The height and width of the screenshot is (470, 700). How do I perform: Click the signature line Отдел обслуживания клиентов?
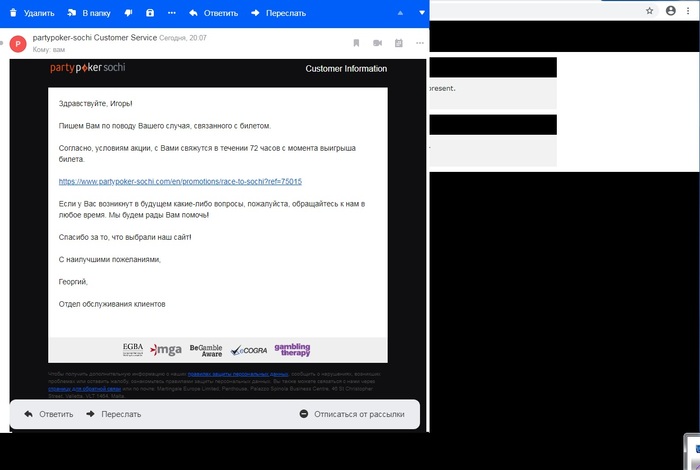[112, 304]
